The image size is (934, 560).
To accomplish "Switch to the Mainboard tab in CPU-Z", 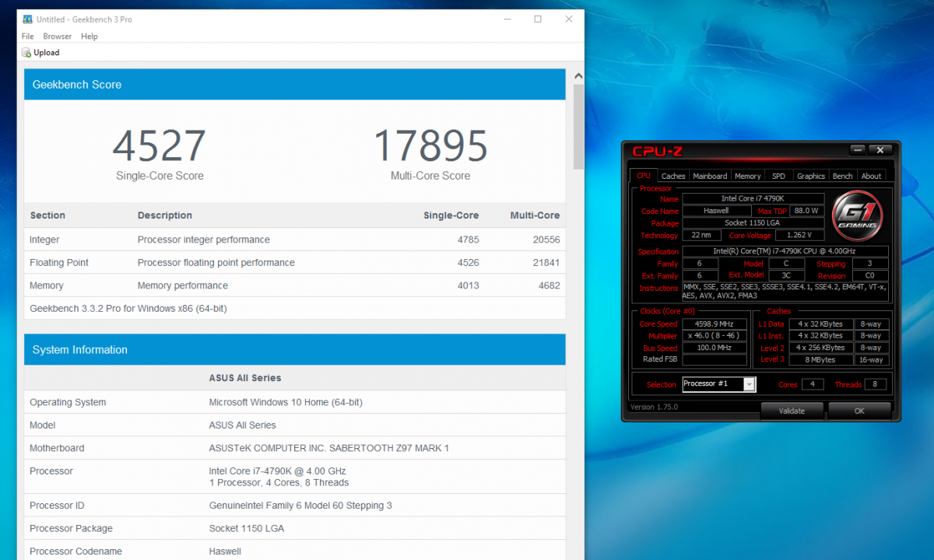I will [710, 176].
